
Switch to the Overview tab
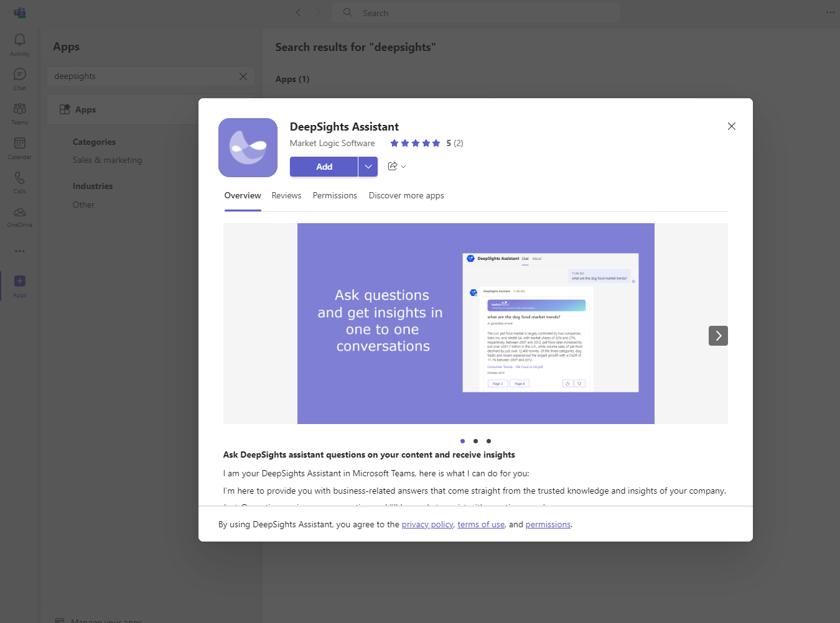(243, 196)
